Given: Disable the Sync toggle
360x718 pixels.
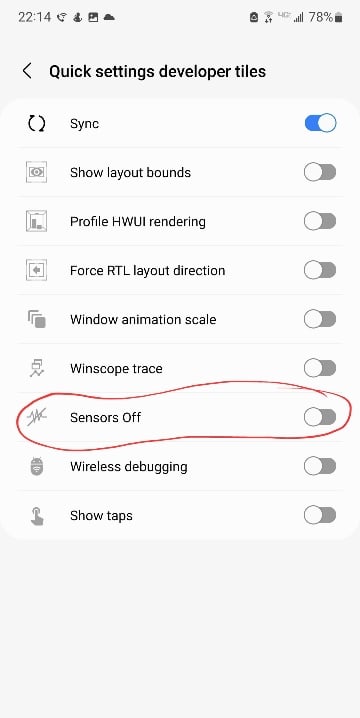Looking at the screenshot, I should (320, 123).
